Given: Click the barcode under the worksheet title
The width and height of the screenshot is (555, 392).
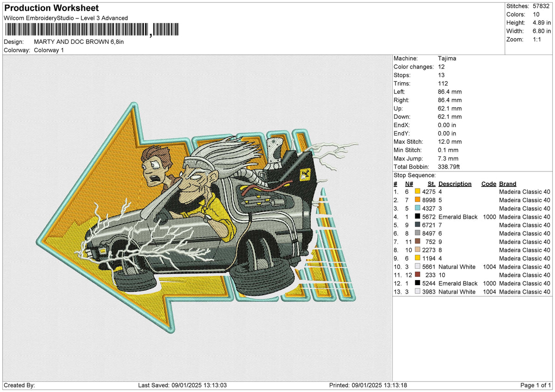Looking at the screenshot, I should [x=91, y=30].
